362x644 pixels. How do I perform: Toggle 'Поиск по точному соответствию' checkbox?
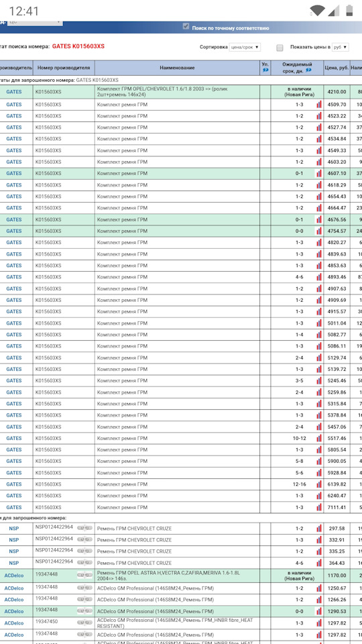(x=186, y=26)
